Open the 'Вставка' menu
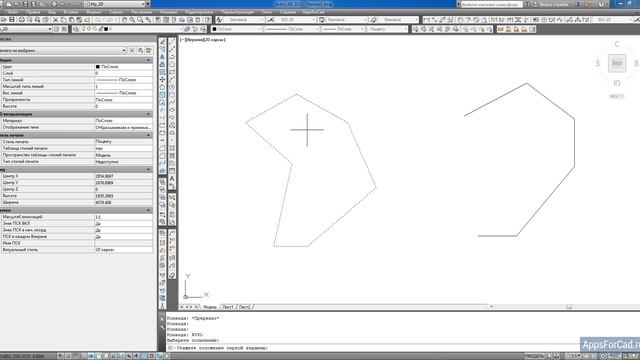Screen dimensions: 640x360 (x=71, y=12)
